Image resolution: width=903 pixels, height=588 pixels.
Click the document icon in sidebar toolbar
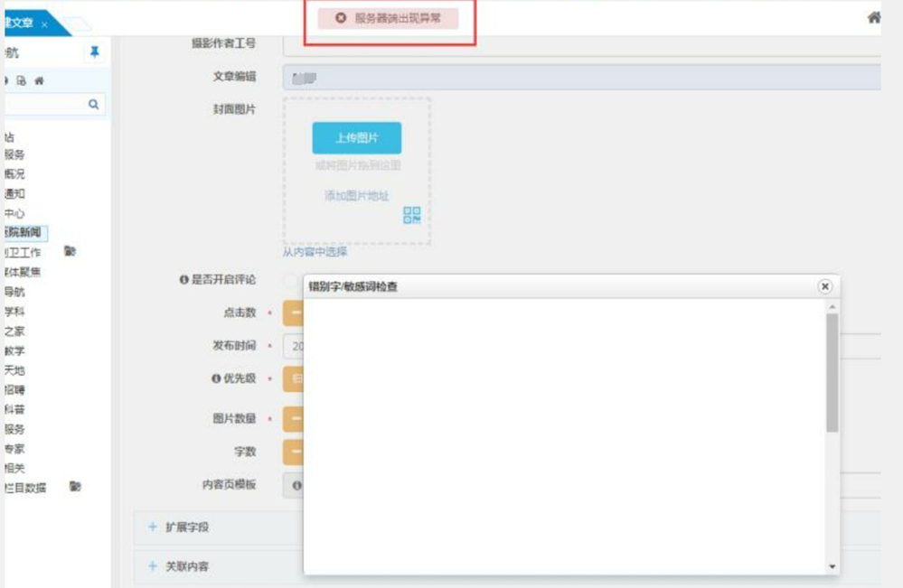click(x=21, y=81)
